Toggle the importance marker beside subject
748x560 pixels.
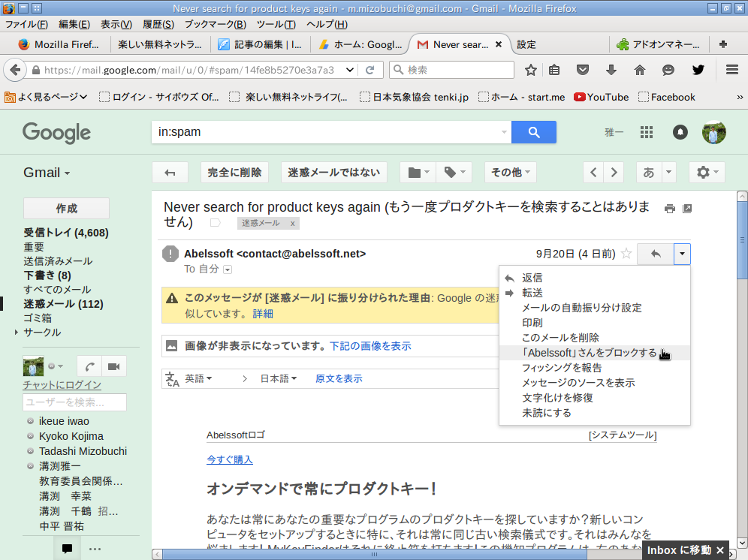pos(215,223)
